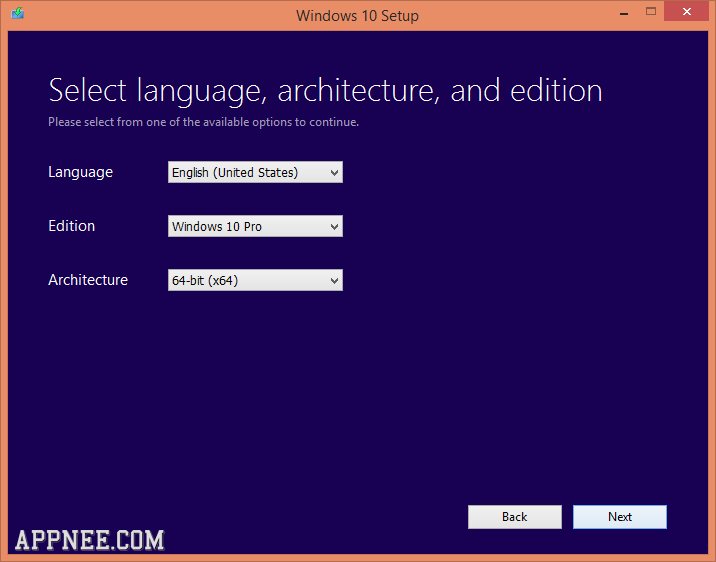The image size is (716, 562).
Task: Click the "Select language, architecture, and edition" heading
Action: coord(325,90)
